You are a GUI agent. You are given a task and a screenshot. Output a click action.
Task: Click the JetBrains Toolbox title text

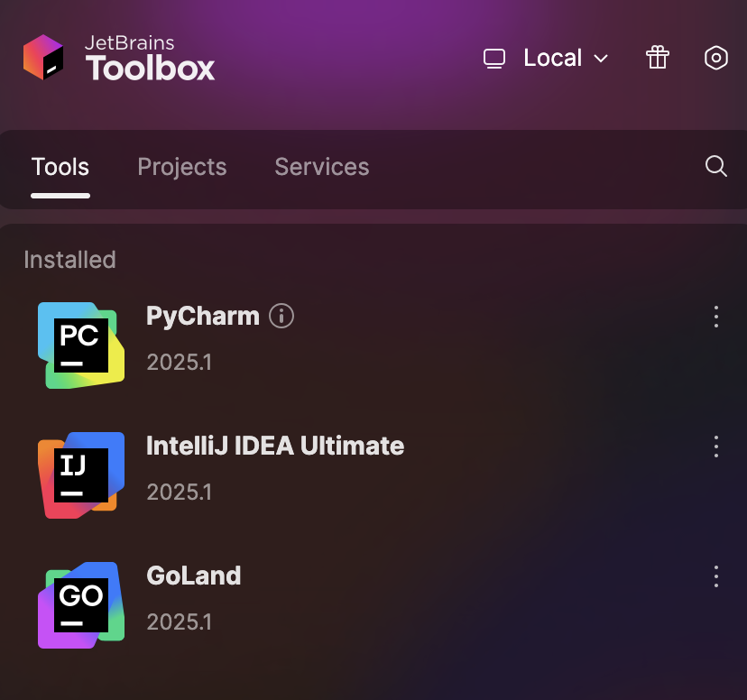[x=150, y=58]
